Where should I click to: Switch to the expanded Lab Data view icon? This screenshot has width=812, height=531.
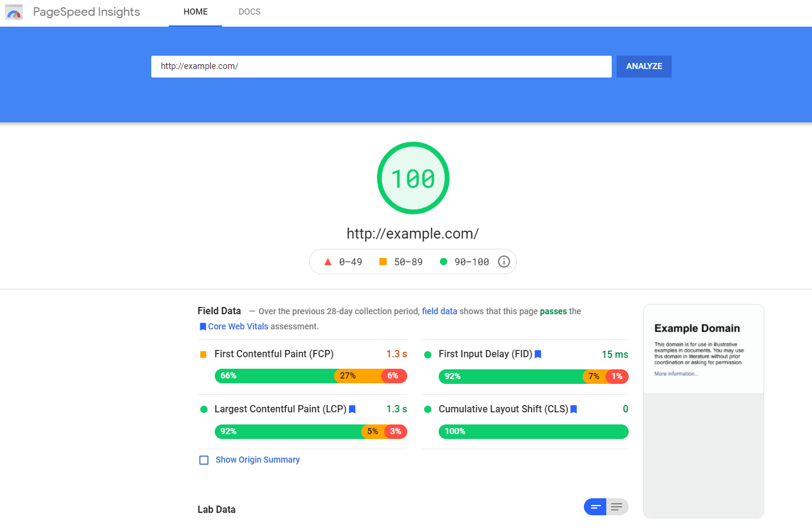pyautogui.click(x=617, y=507)
